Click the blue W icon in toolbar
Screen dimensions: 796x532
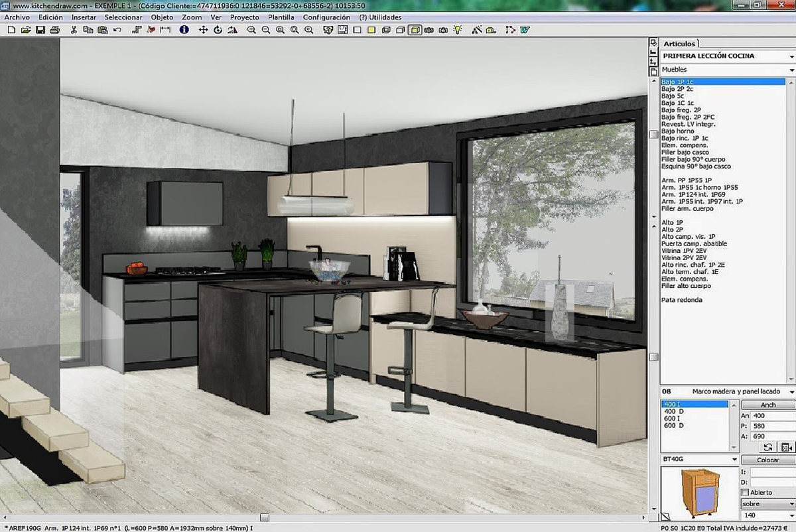click(x=525, y=30)
